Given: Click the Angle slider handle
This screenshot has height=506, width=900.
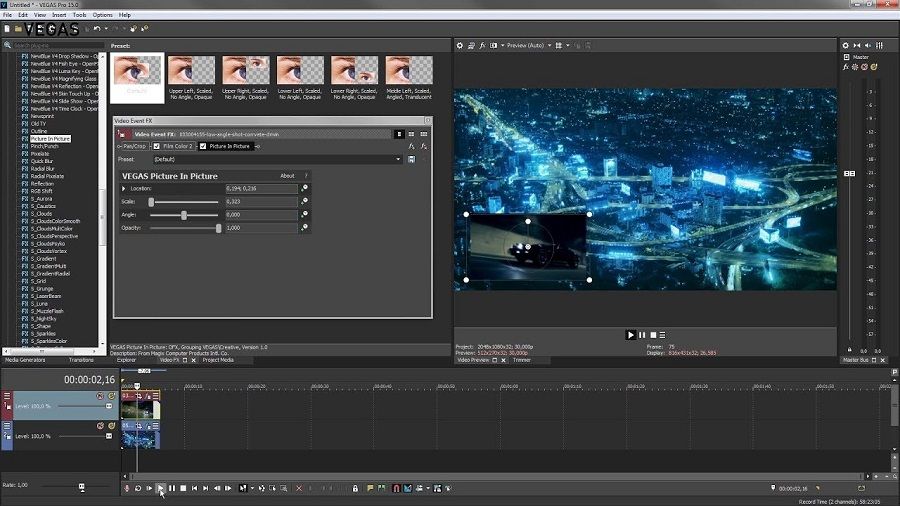Looking at the screenshot, I should [184, 215].
